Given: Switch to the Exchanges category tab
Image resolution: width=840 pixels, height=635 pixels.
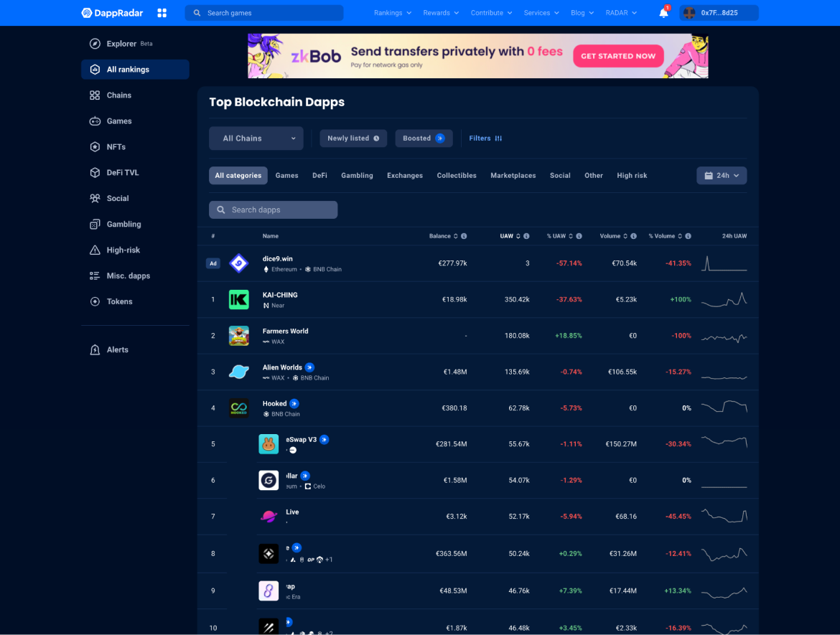Looking at the screenshot, I should coord(405,176).
